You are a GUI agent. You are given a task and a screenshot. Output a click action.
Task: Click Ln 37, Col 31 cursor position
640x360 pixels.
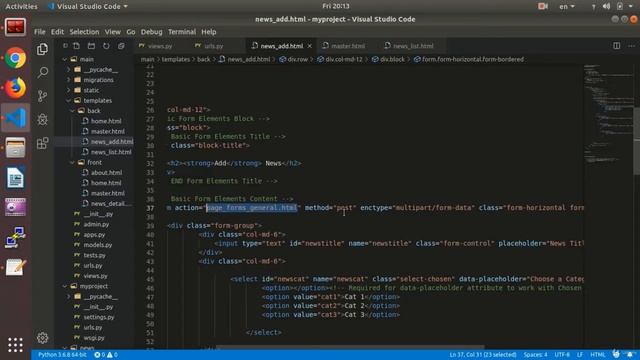coord(482,355)
